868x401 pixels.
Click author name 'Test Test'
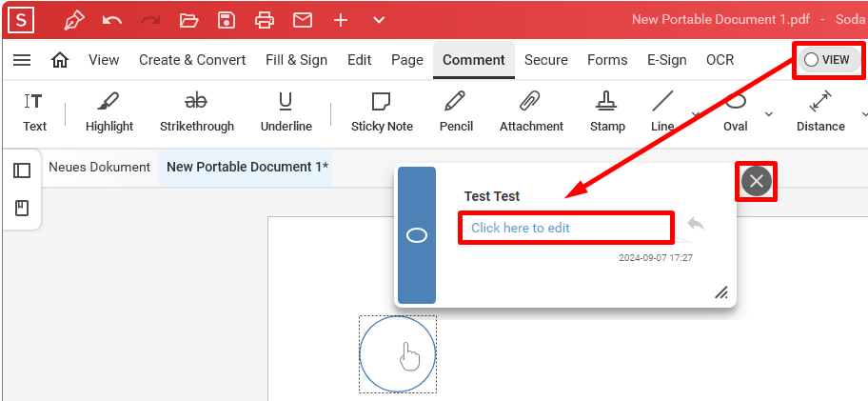pos(492,196)
